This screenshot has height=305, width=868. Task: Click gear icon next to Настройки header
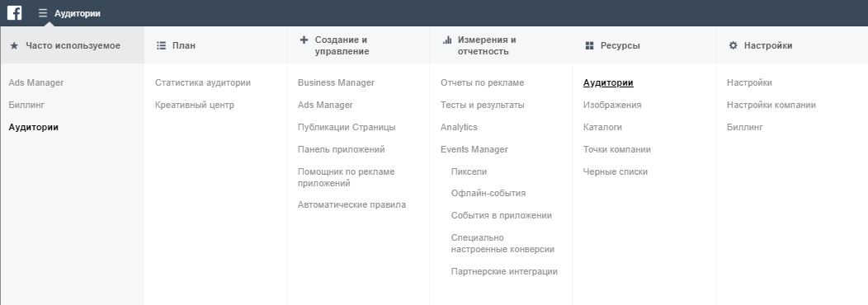[733, 45]
